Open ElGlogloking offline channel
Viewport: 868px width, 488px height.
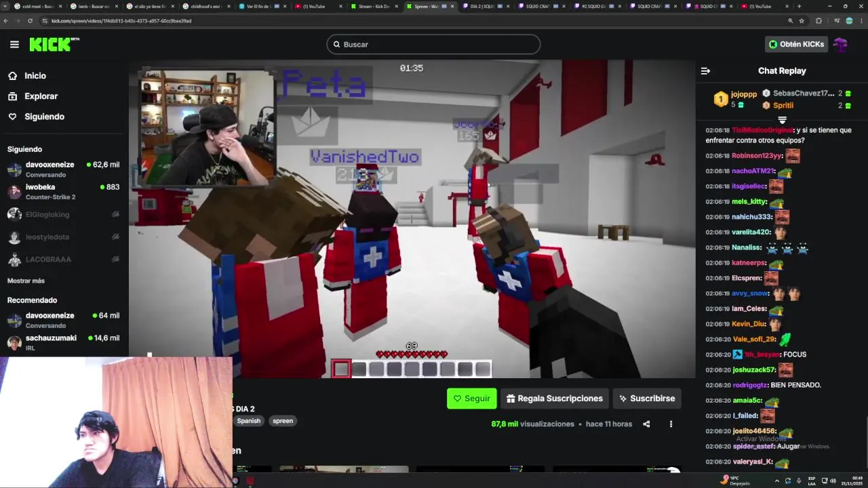coord(63,214)
